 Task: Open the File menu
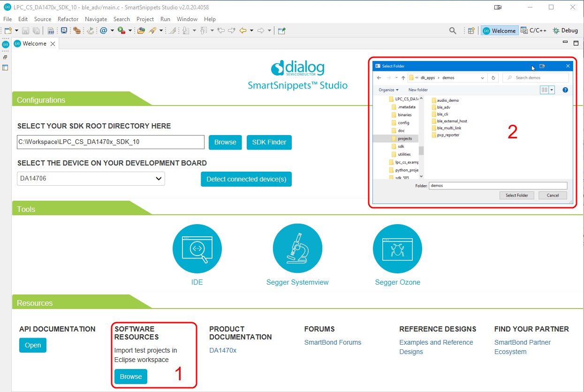[8, 19]
